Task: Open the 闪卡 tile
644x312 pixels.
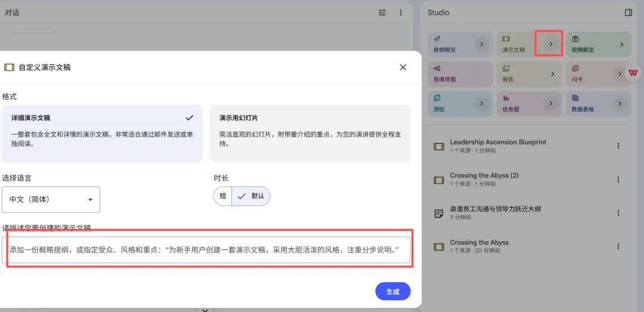Action: pos(599,74)
